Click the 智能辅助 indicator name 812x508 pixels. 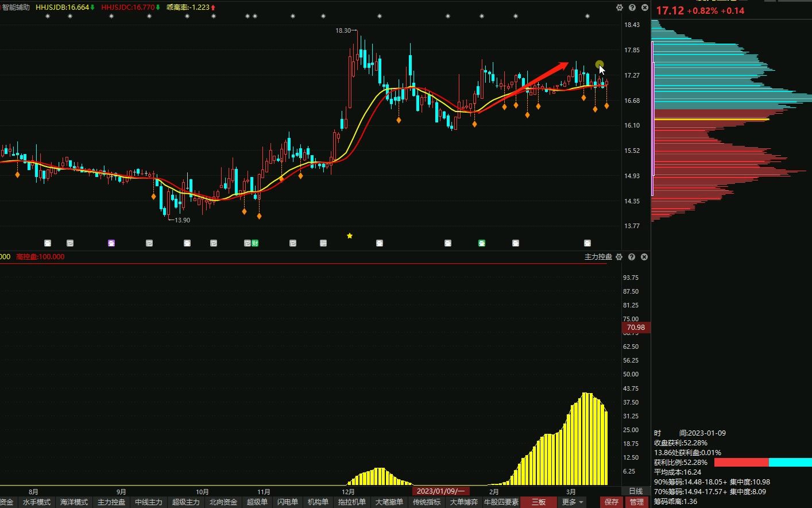click(16, 7)
